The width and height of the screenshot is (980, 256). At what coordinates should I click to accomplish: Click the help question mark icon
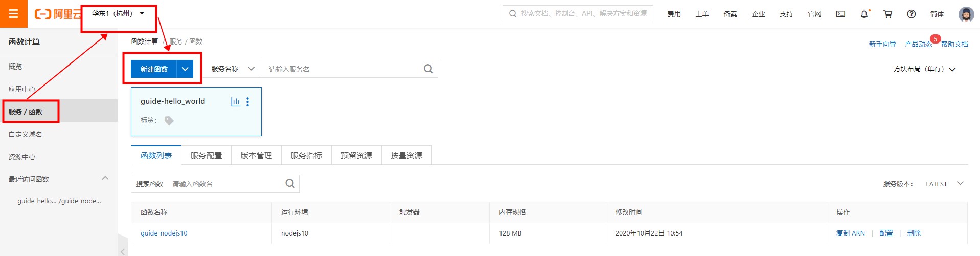coord(911,14)
